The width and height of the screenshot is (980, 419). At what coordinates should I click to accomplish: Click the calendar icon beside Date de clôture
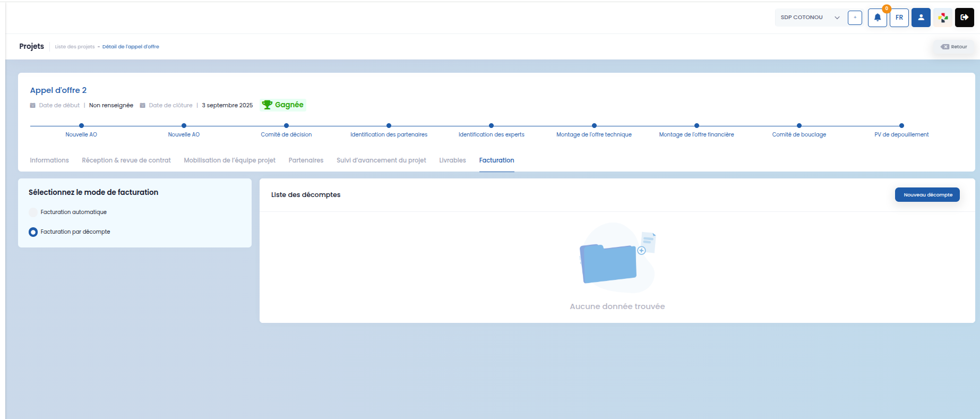pyautogui.click(x=142, y=105)
